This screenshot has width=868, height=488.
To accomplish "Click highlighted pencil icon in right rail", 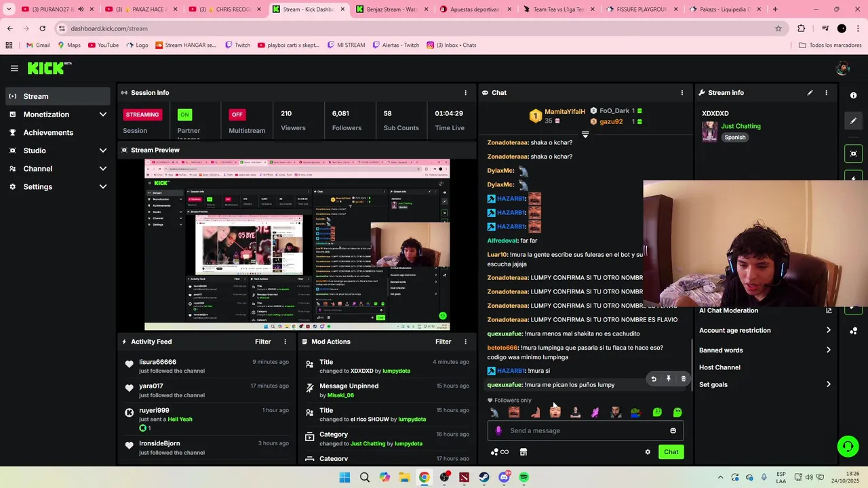I will 854,121.
